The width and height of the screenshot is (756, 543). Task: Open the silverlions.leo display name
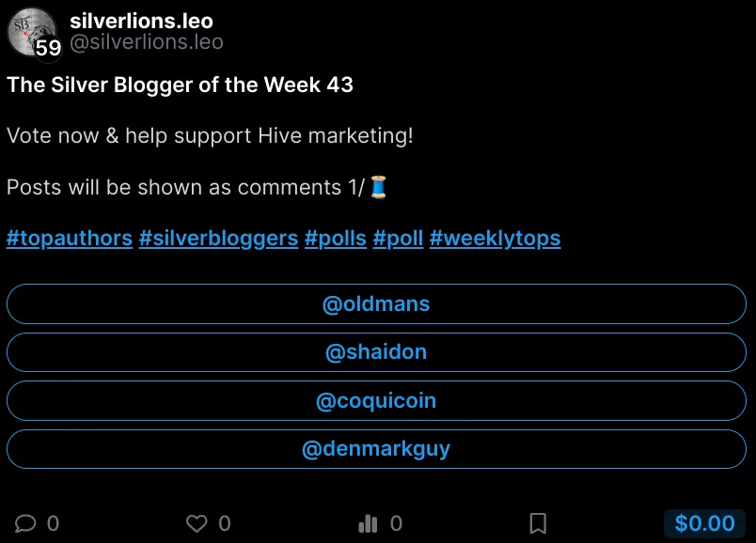pyautogui.click(x=142, y=21)
